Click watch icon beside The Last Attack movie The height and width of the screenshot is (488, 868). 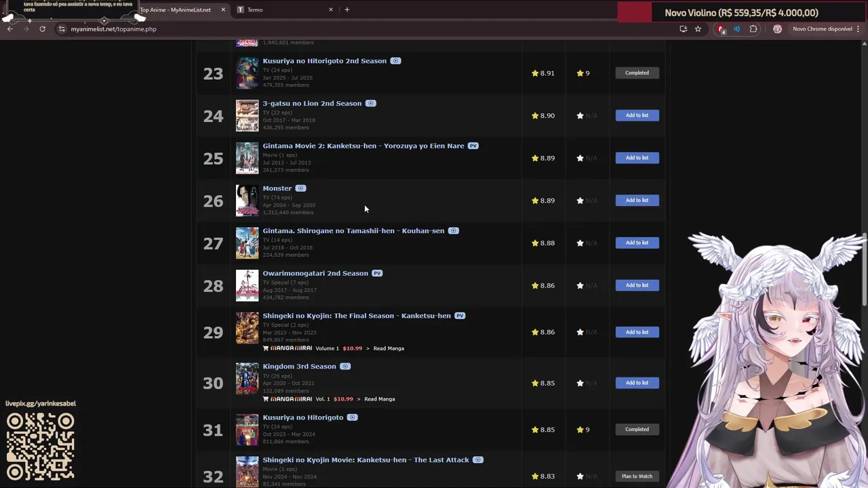pos(478,460)
